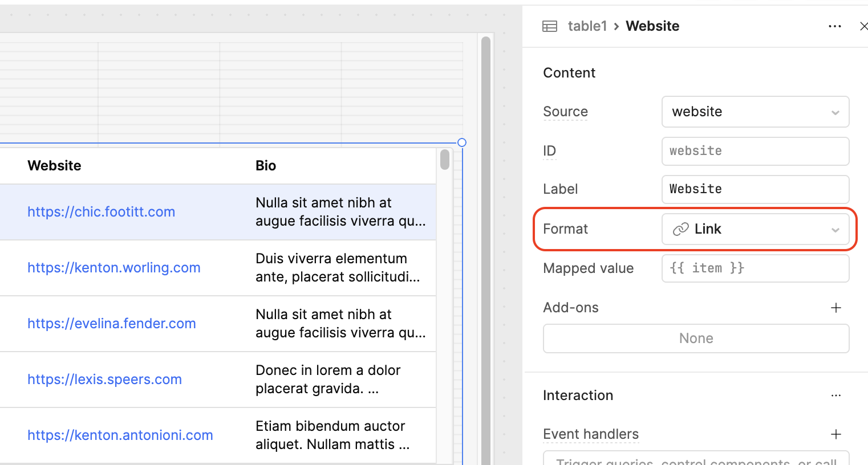Navigate to table1 in the breadcrumb

click(x=587, y=26)
